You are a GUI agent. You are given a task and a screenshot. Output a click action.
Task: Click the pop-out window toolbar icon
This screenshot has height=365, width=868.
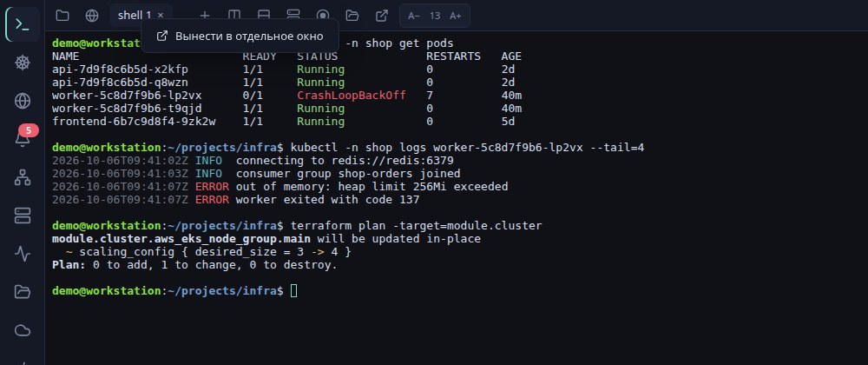[x=381, y=16]
